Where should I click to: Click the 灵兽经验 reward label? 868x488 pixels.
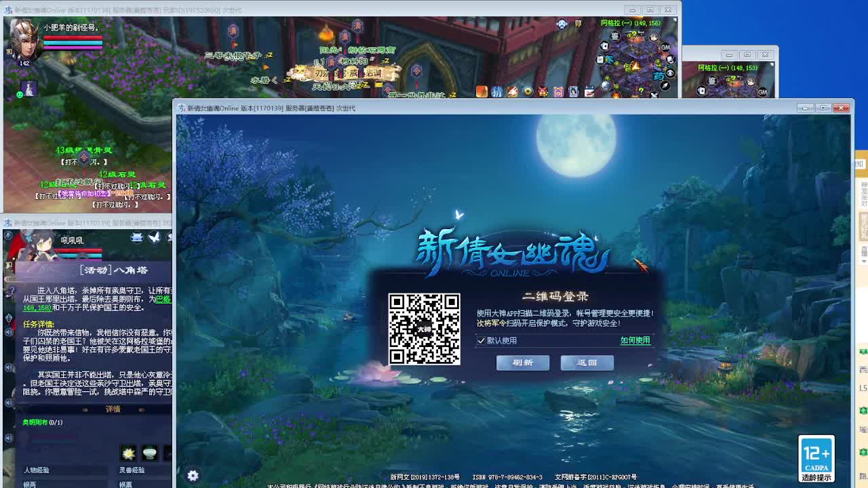point(132,470)
